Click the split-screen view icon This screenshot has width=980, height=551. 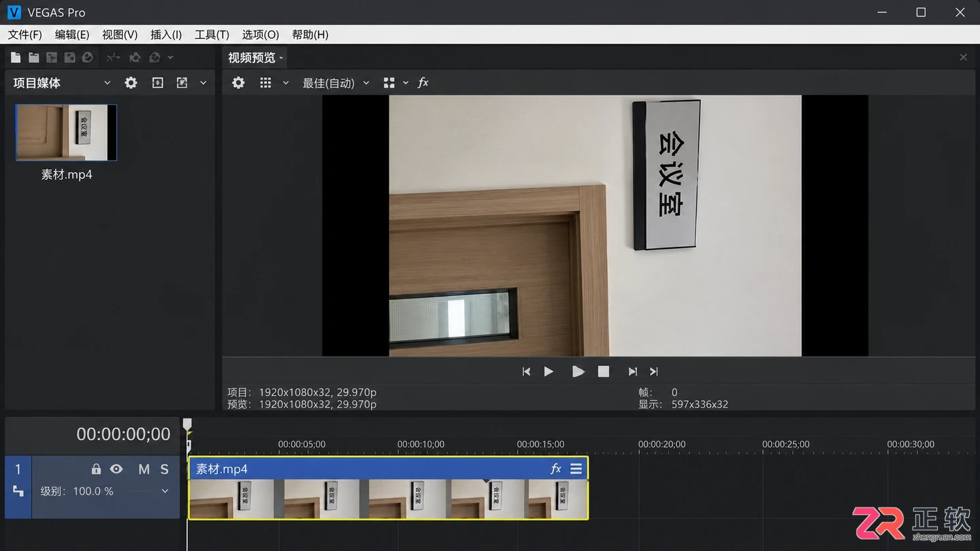click(389, 83)
